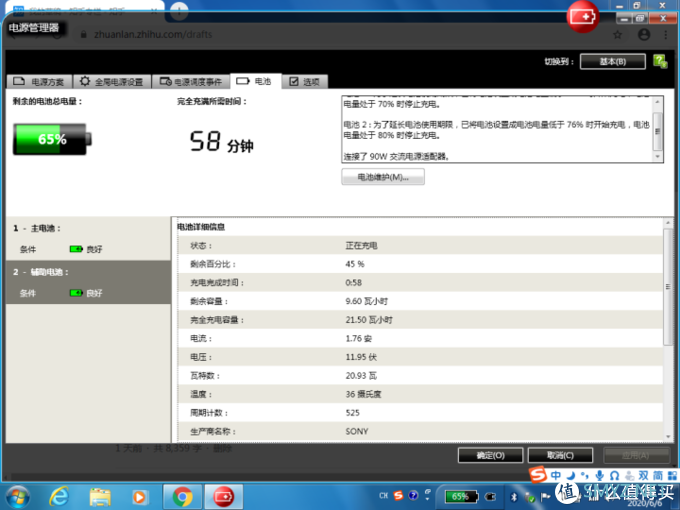
Task: Click the power plug icon in taskbar
Action: (x=490, y=497)
